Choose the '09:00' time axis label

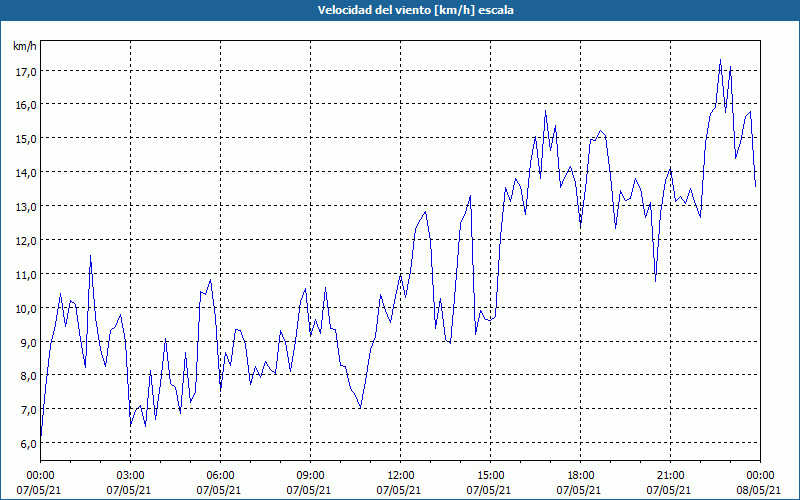tap(310, 476)
